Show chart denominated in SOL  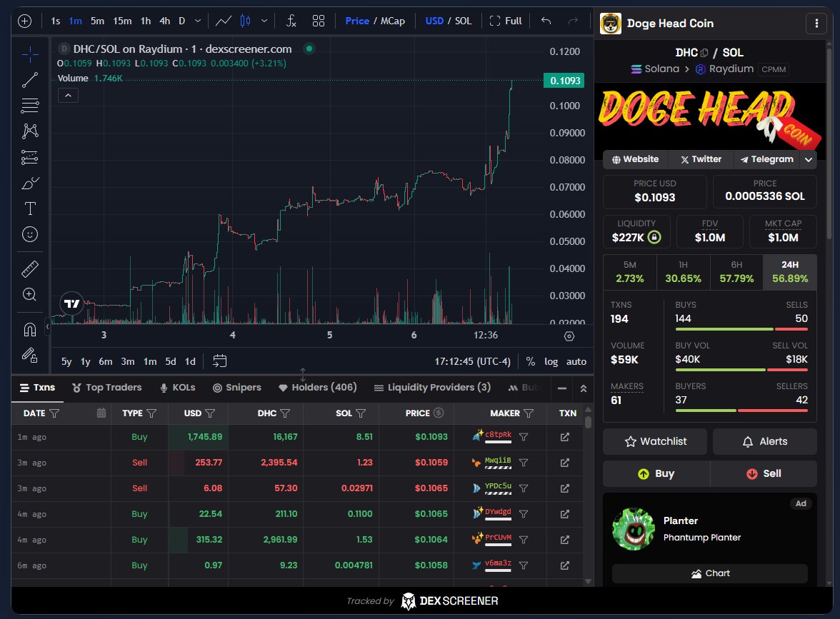pos(464,21)
